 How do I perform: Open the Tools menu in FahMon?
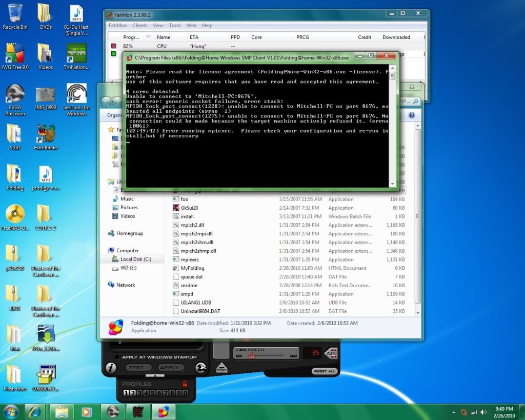point(175,25)
